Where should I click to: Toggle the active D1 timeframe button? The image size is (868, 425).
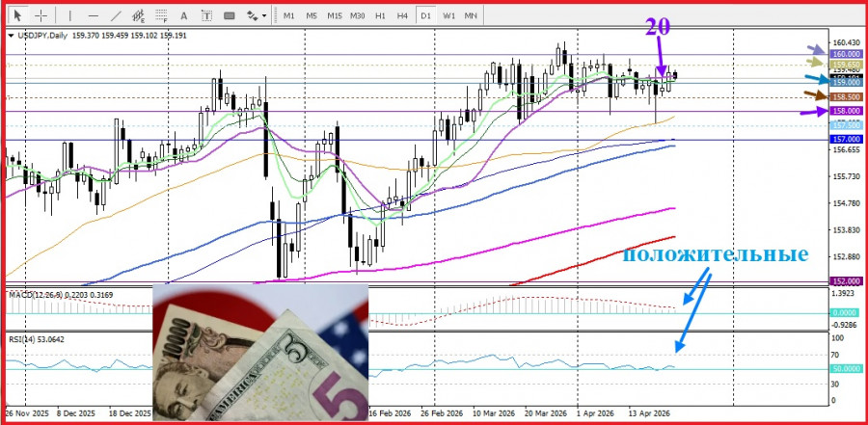[425, 15]
